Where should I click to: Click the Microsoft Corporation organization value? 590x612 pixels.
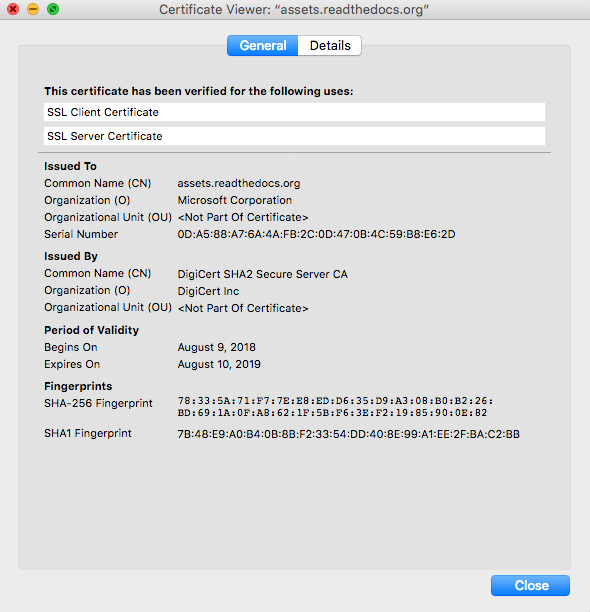(x=235, y=200)
